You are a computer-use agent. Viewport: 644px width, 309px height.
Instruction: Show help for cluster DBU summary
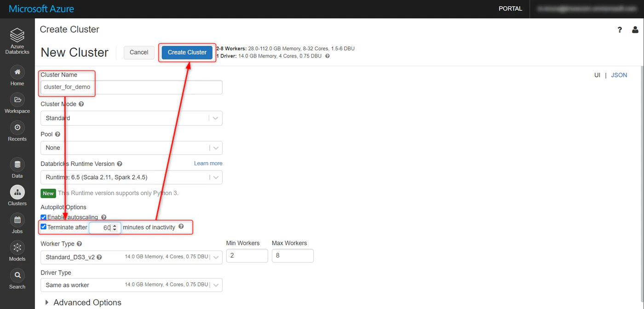(x=328, y=56)
